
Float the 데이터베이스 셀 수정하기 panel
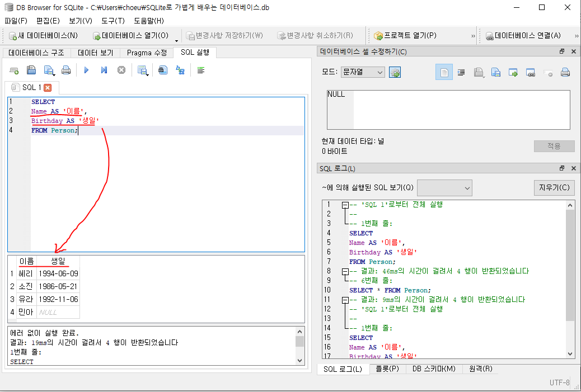click(562, 51)
